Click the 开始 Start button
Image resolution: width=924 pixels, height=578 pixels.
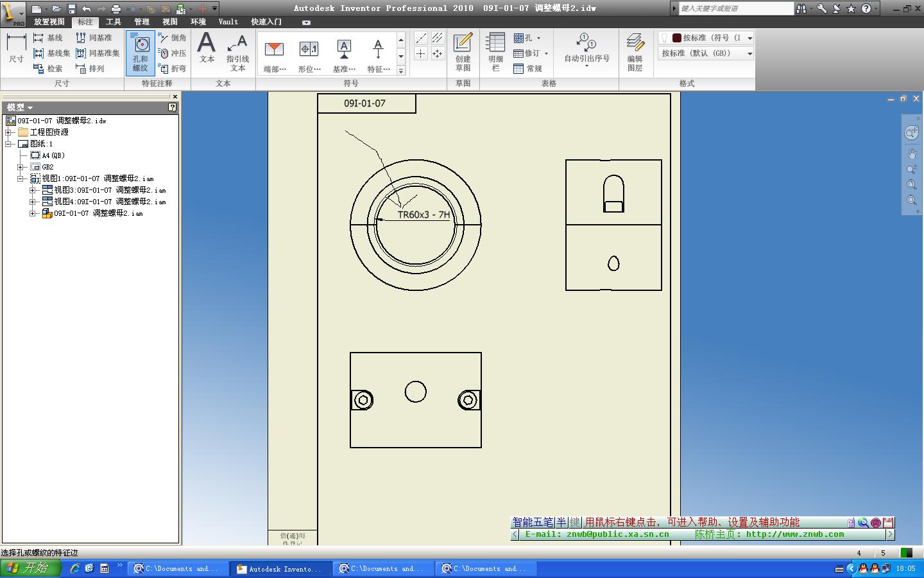(x=30, y=568)
